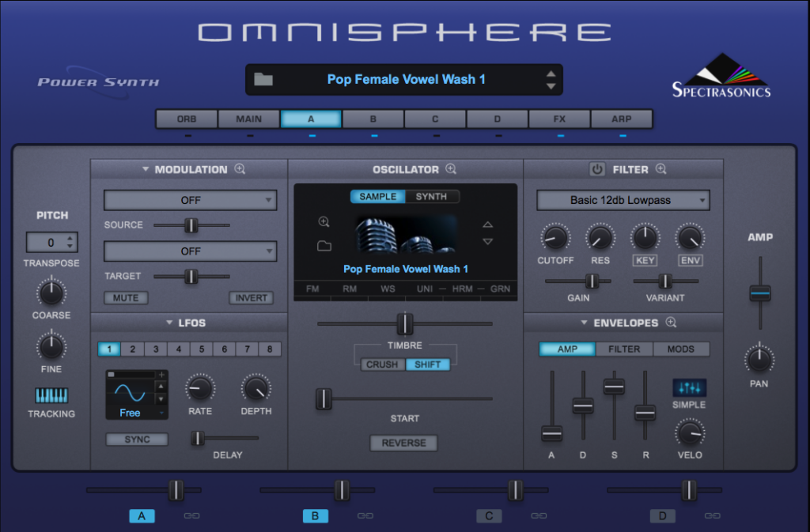Click the REVERSE button for sample playback
Screen dimensions: 810x532
coord(403,443)
